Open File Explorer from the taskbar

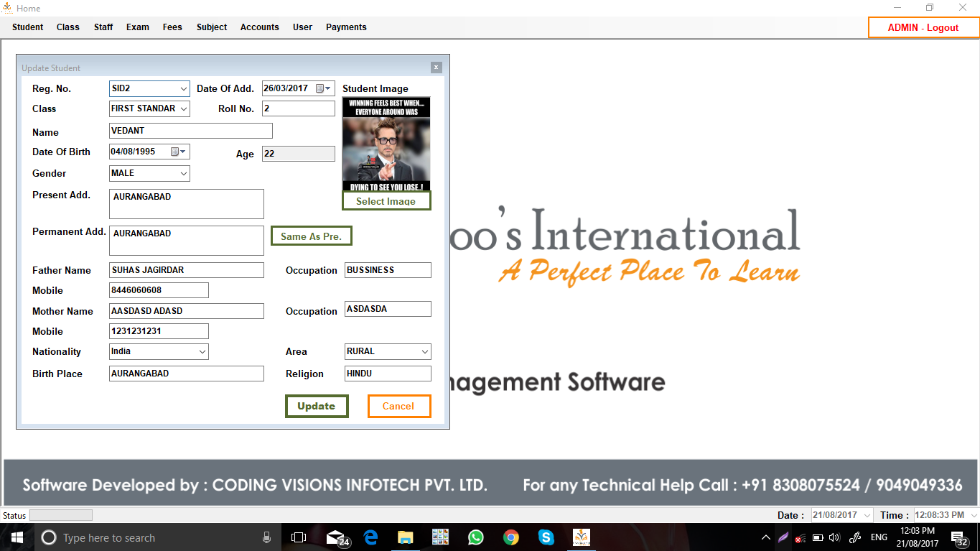pos(406,537)
